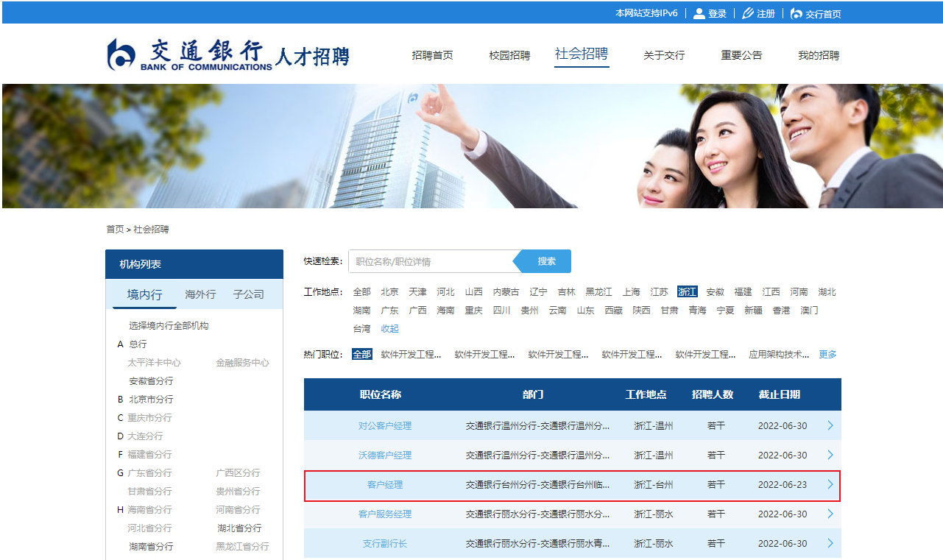Screen dimensions: 943x560
Task: Collapse locations with 收起
Action: [389, 329]
